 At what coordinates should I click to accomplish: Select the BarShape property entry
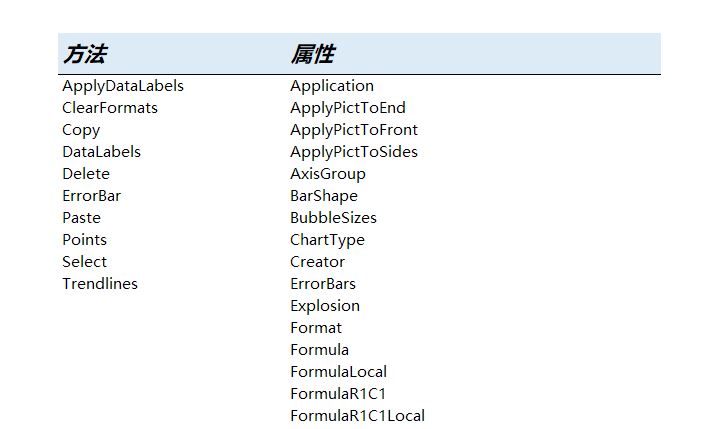324,196
